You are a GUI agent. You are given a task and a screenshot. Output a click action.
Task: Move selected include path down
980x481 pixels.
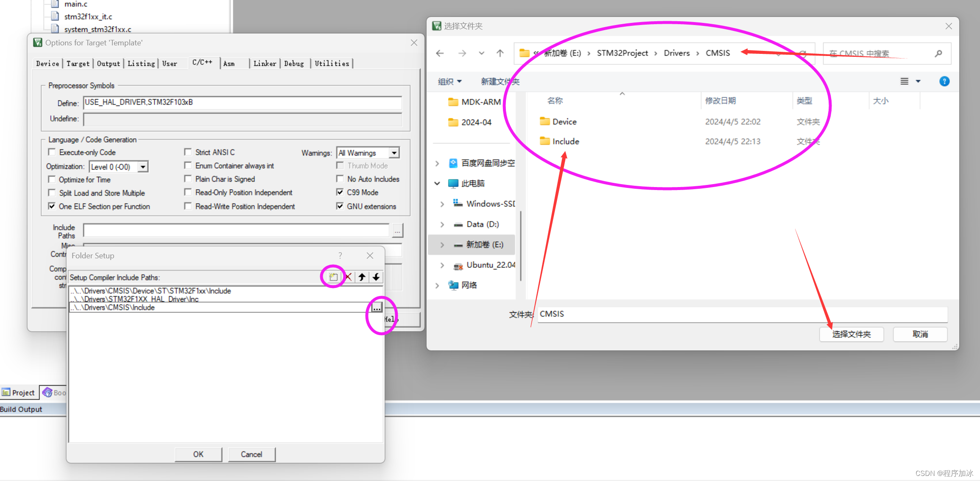376,277
